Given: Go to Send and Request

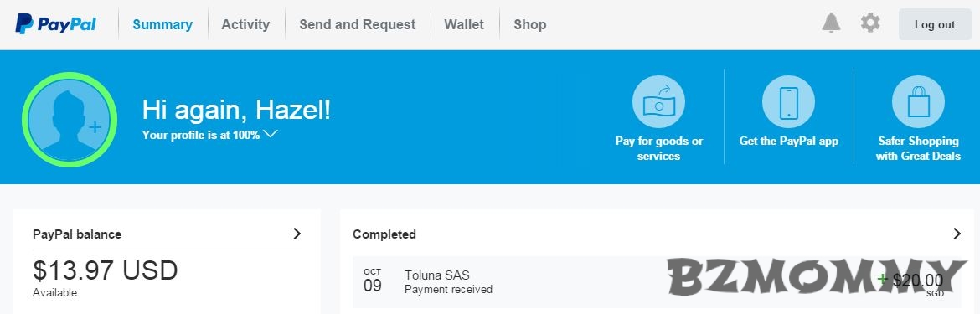Looking at the screenshot, I should coord(358,24).
